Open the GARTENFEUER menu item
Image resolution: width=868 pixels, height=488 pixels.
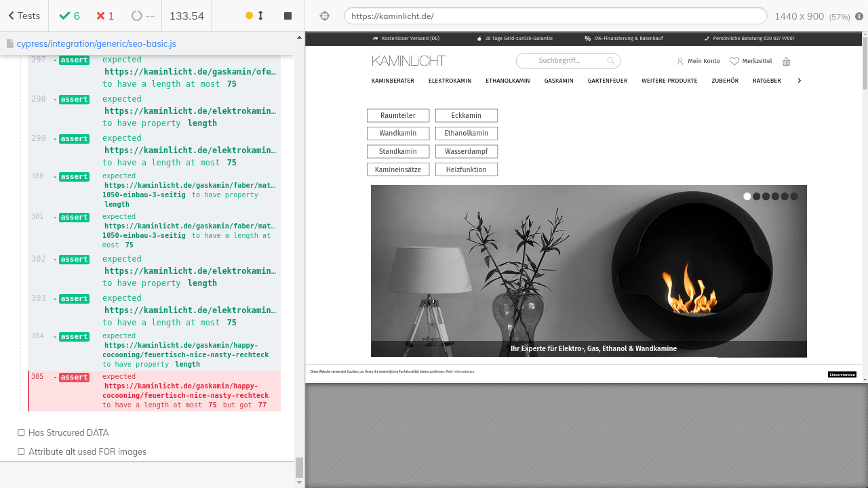pos(607,81)
